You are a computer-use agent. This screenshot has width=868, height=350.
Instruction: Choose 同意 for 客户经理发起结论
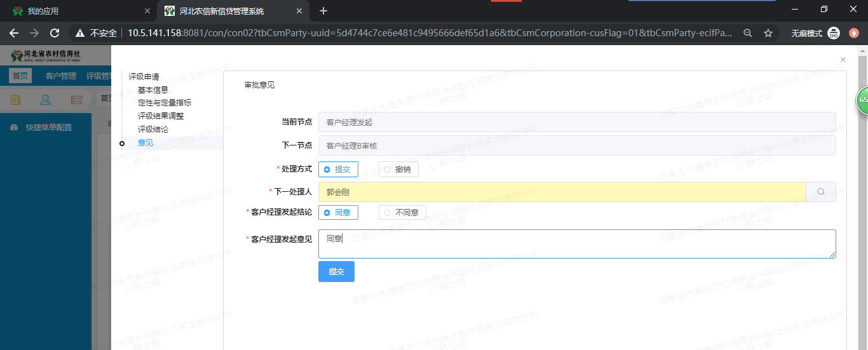(338, 212)
